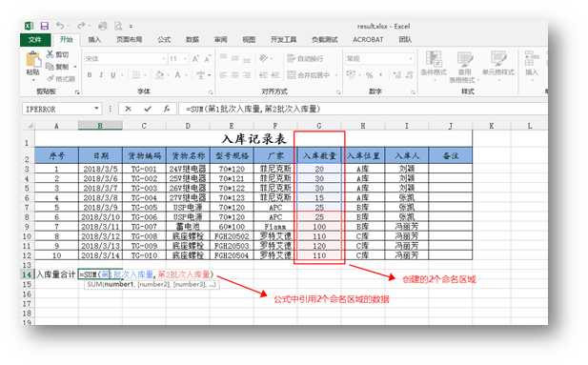Click the decrease decimal icon
This screenshot has width=588, height=365.
tap(409, 75)
